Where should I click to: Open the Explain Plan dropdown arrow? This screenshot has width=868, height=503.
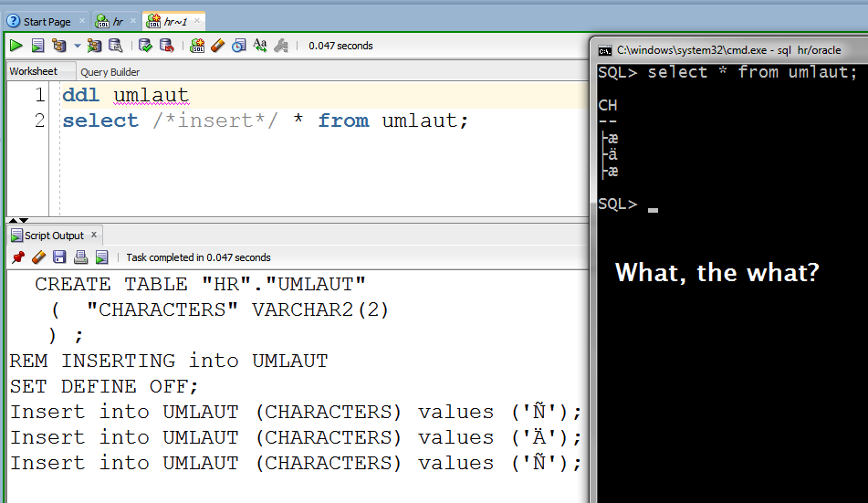pyautogui.click(x=77, y=46)
